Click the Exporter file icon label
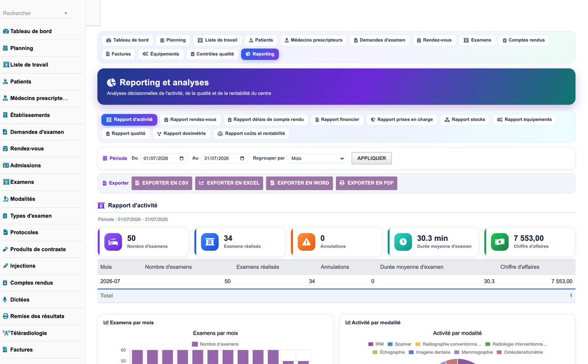588x364 pixels. [x=104, y=183]
